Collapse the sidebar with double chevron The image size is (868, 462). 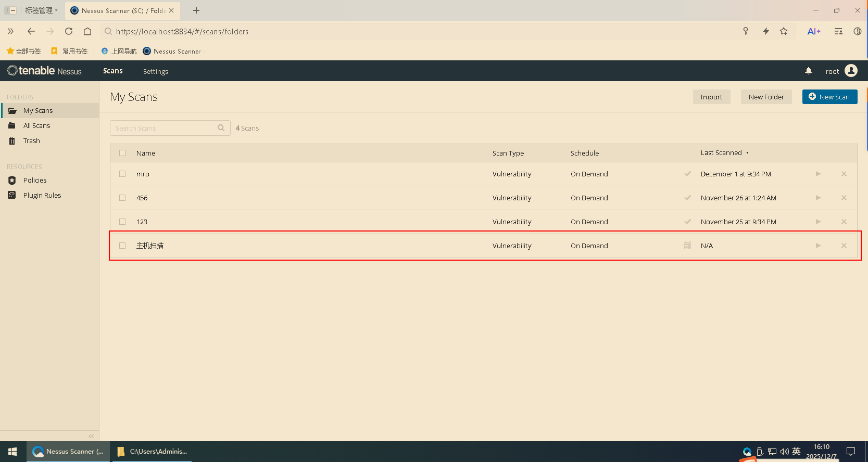tap(91, 436)
